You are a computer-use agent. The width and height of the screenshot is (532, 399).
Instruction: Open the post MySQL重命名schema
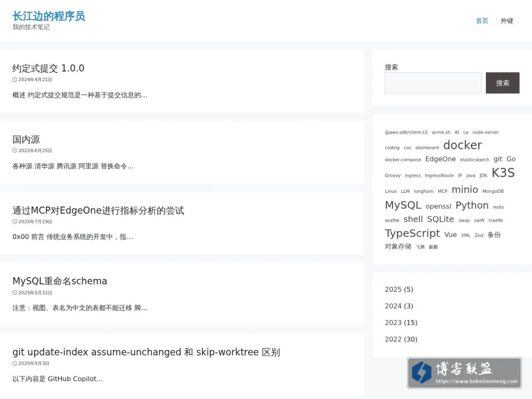(x=60, y=281)
